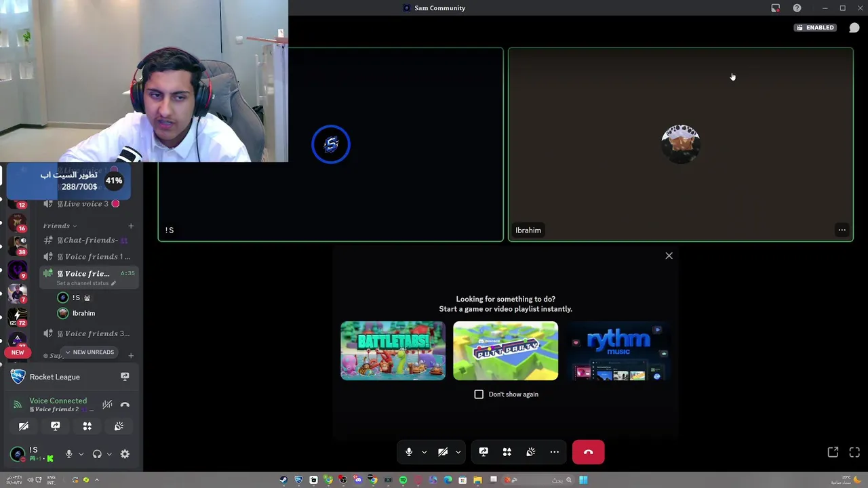Share your screen from call control bar
This screenshot has width=868, height=488.
(x=484, y=452)
